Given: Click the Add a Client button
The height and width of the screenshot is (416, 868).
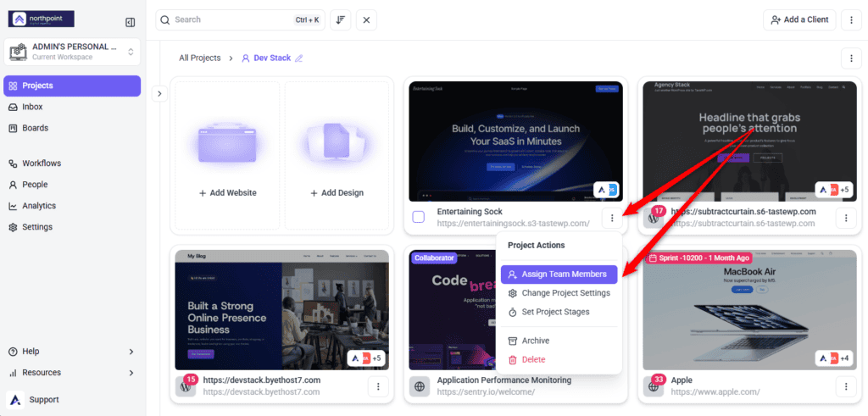Looking at the screenshot, I should (x=799, y=20).
